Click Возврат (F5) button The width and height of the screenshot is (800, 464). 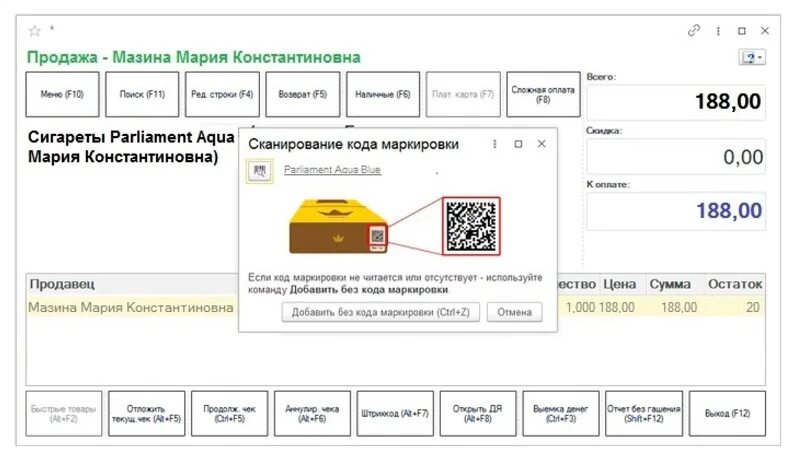coord(303,94)
